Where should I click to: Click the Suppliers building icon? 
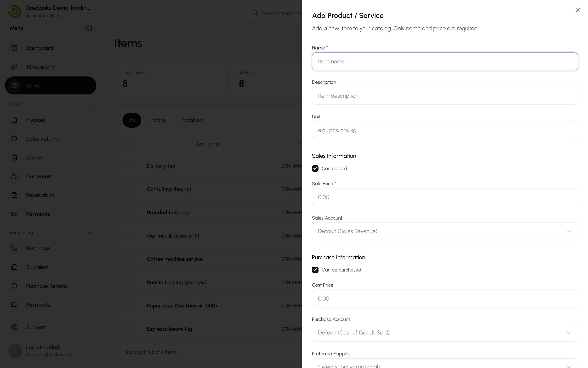14,267
